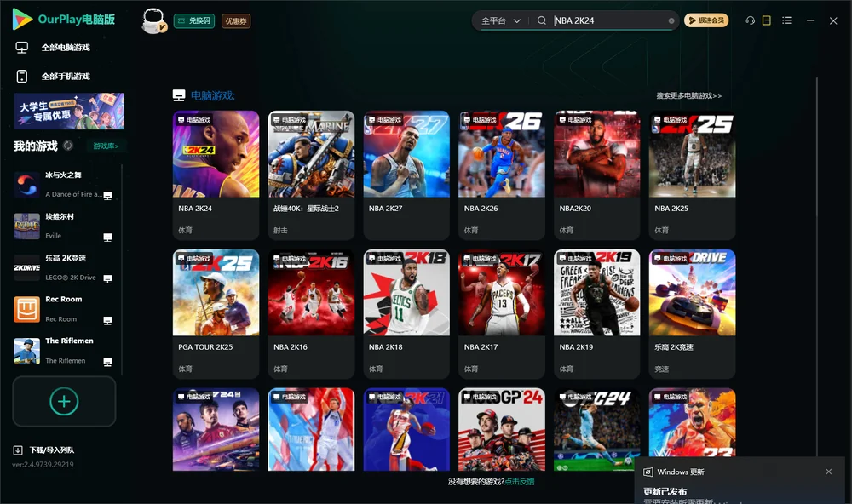Click the 点击反馈 feedback link
The width and height of the screenshot is (852, 504).
[520, 481]
